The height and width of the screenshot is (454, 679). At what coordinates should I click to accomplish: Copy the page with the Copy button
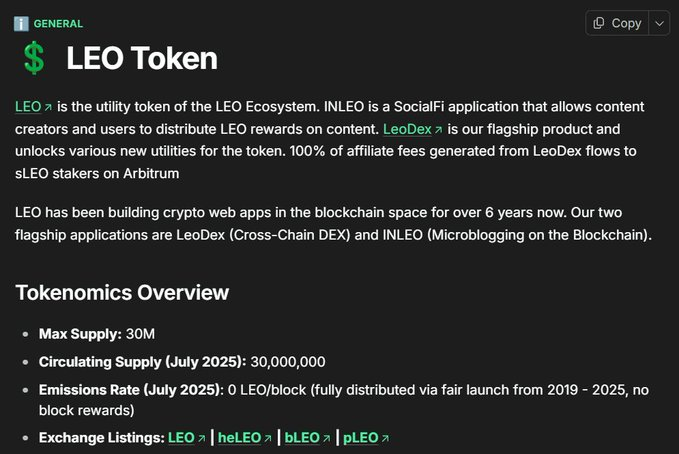(617, 23)
